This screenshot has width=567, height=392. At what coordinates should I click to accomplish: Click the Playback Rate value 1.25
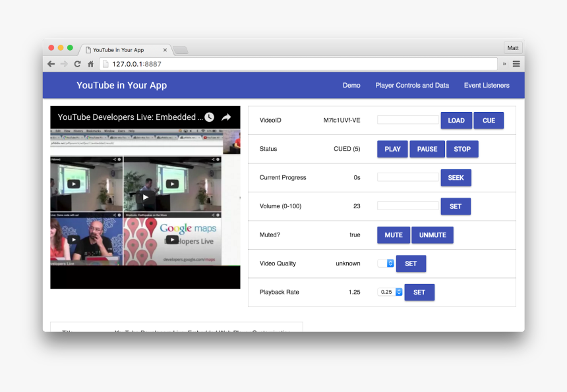pos(355,292)
